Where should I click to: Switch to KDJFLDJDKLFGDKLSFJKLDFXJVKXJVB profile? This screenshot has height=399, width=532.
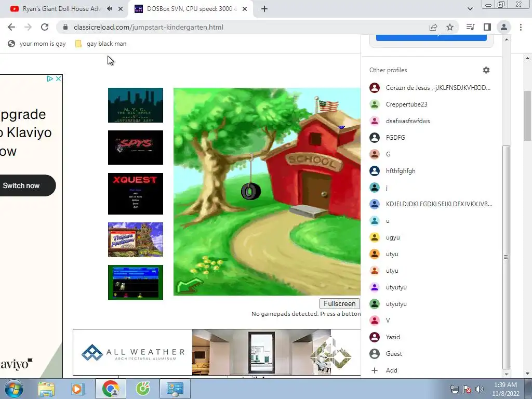[x=431, y=204]
